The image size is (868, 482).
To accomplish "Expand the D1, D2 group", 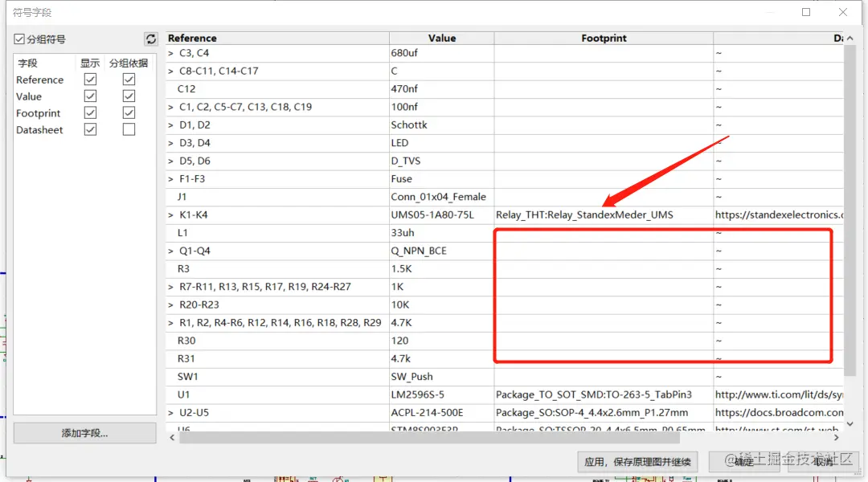I will (x=170, y=125).
